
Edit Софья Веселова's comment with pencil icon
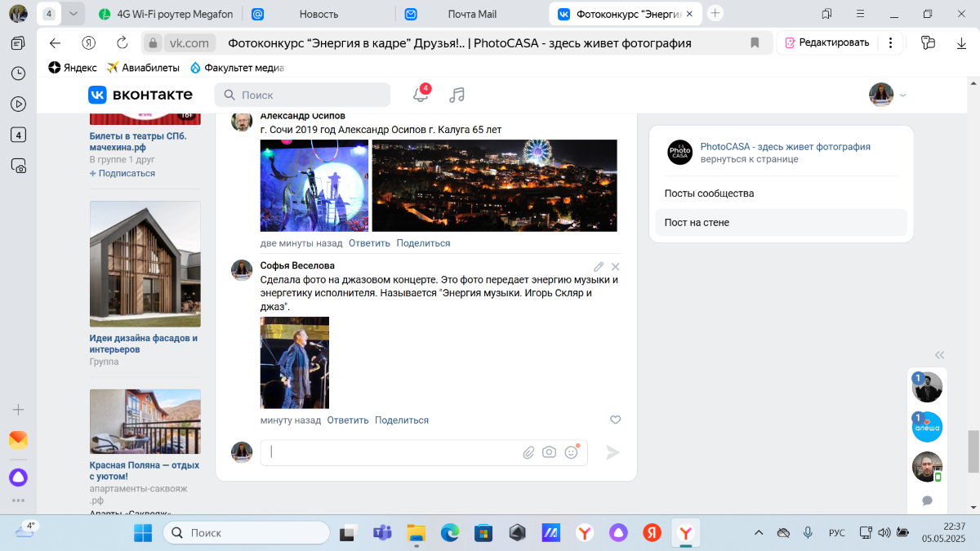(599, 267)
